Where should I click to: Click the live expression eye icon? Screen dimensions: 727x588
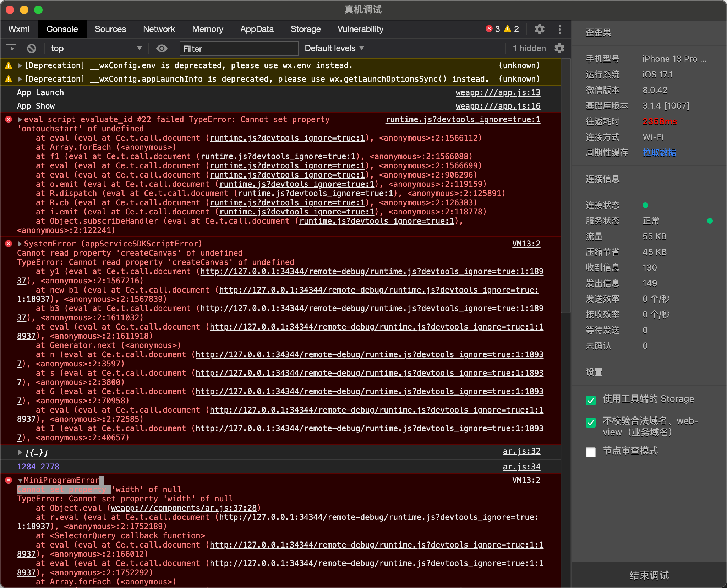162,48
